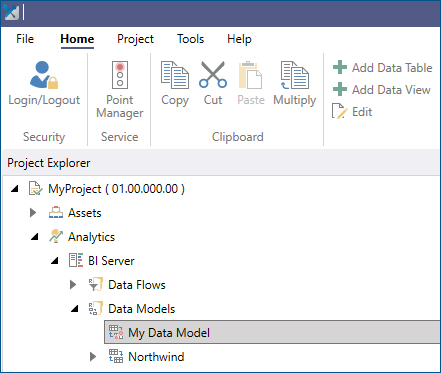
Task: Click the Login/Logout user icon
Action: (44, 75)
